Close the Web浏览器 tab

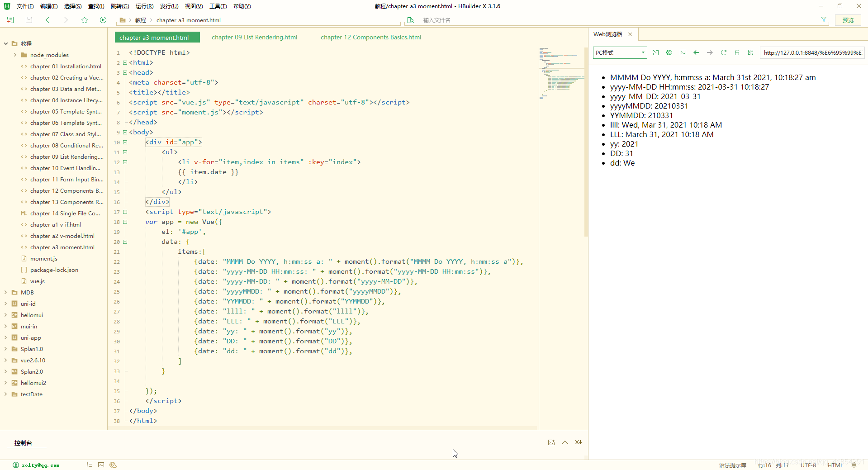tap(630, 34)
